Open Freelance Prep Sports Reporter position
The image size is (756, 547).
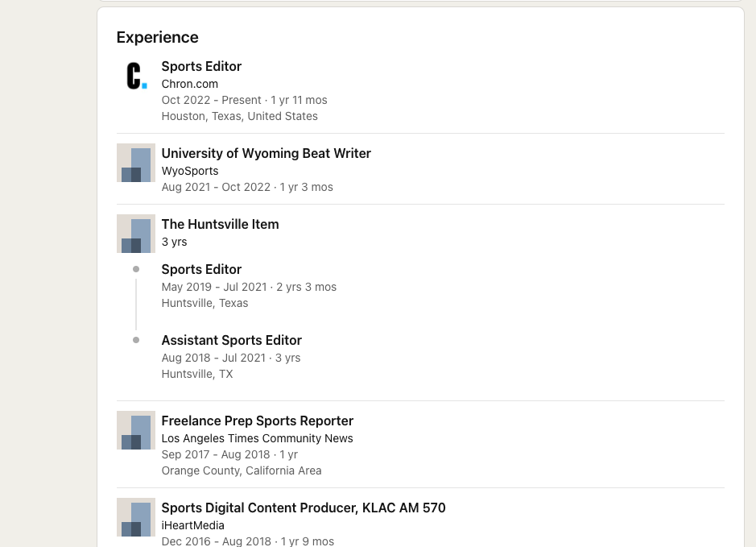[x=257, y=421]
